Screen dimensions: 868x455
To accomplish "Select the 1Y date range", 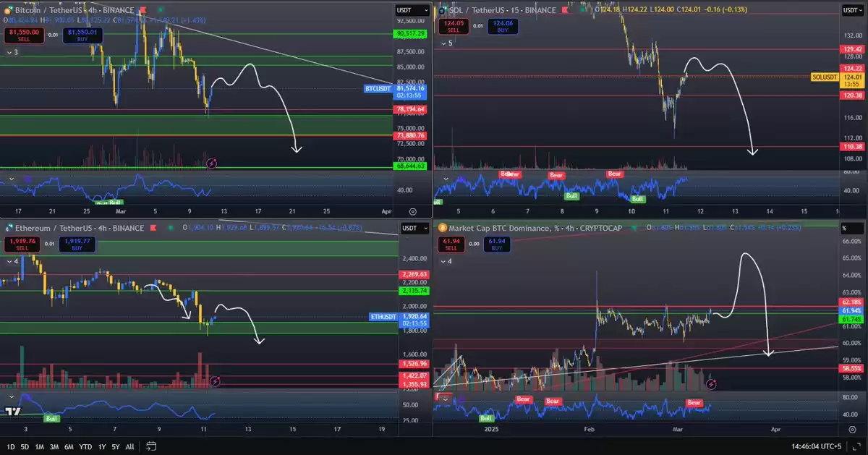I will click(102, 446).
